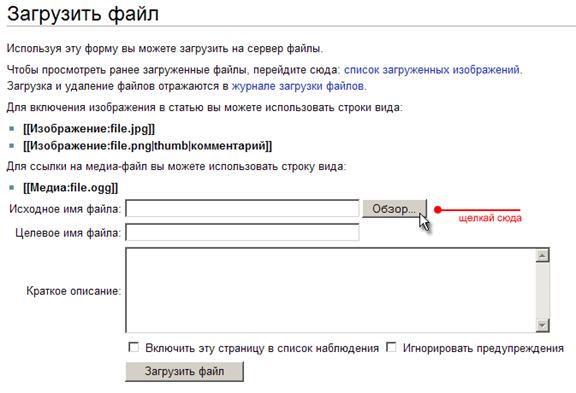Open the журнале загрузки файлов link

(x=298, y=86)
